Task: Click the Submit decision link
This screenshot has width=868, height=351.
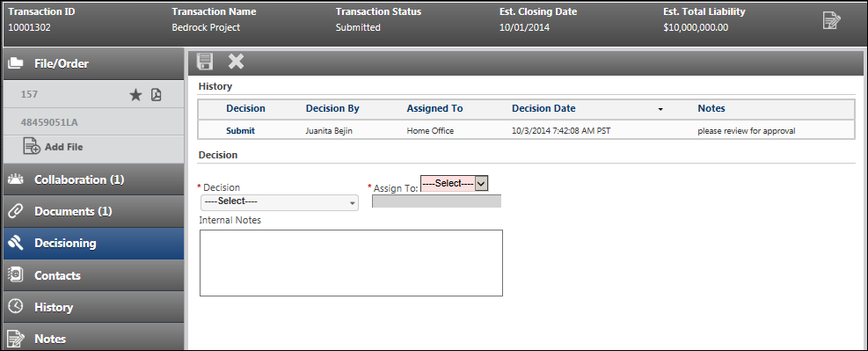Action: click(240, 131)
